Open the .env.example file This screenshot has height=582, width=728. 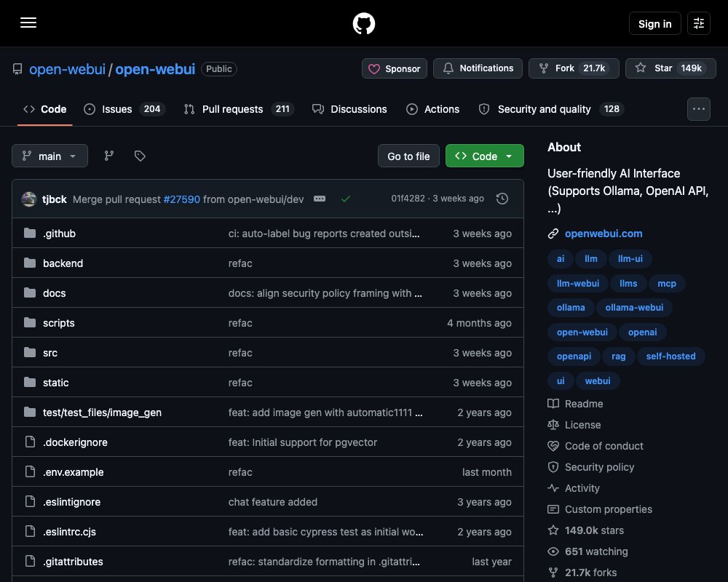pos(74,472)
